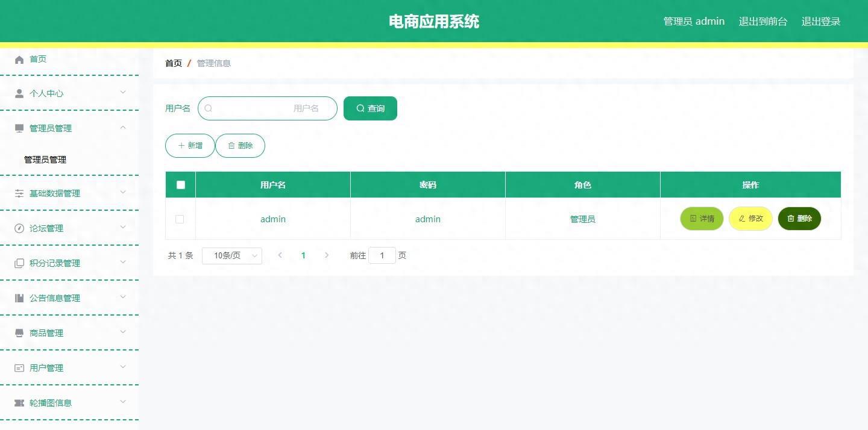Click the card icon for 用户管理
This screenshot has height=430, width=868.
point(19,368)
